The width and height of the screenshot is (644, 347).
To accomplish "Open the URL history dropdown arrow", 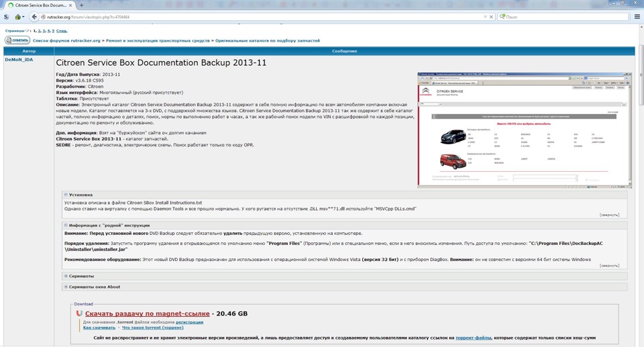I will (485, 17).
